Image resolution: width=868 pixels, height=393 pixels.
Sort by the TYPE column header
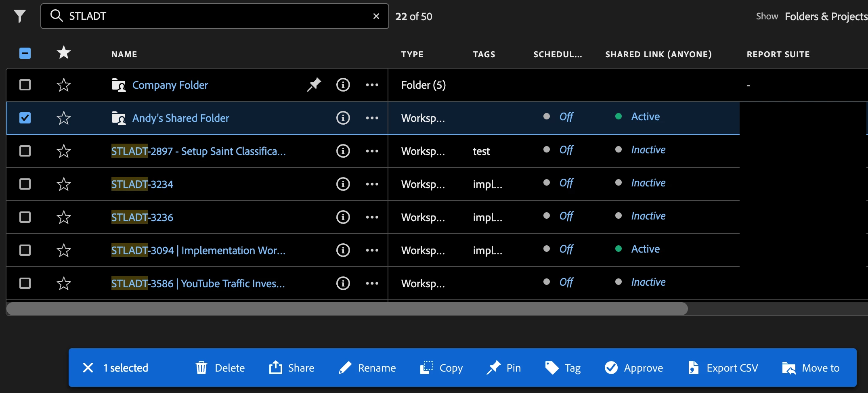(x=412, y=54)
